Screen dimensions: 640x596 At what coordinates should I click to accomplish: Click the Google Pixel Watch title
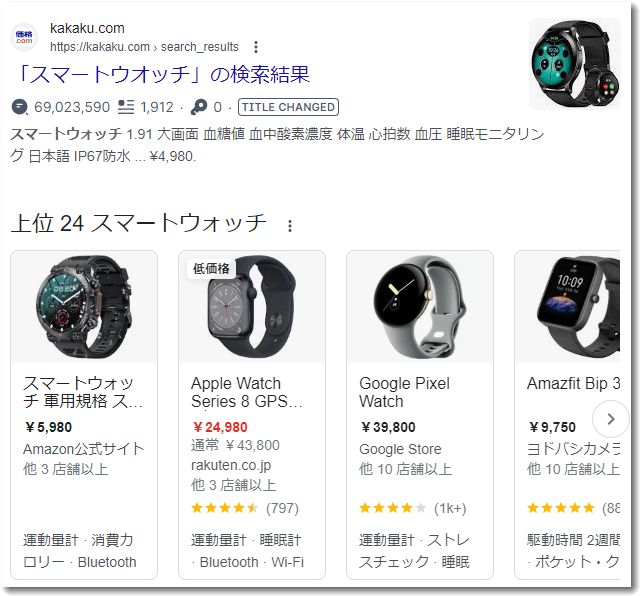[404, 392]
